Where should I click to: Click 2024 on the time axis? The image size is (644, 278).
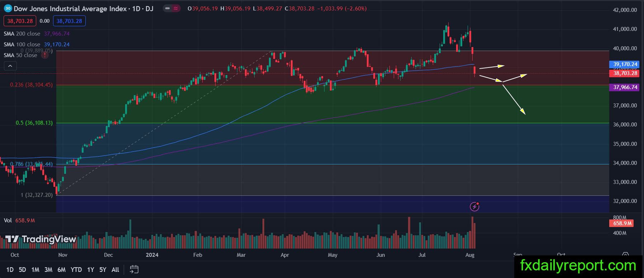[x=152, y=255]
